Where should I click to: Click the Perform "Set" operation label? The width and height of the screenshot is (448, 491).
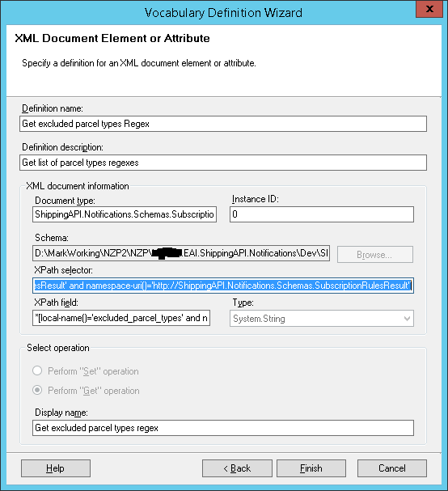[93, 371]
